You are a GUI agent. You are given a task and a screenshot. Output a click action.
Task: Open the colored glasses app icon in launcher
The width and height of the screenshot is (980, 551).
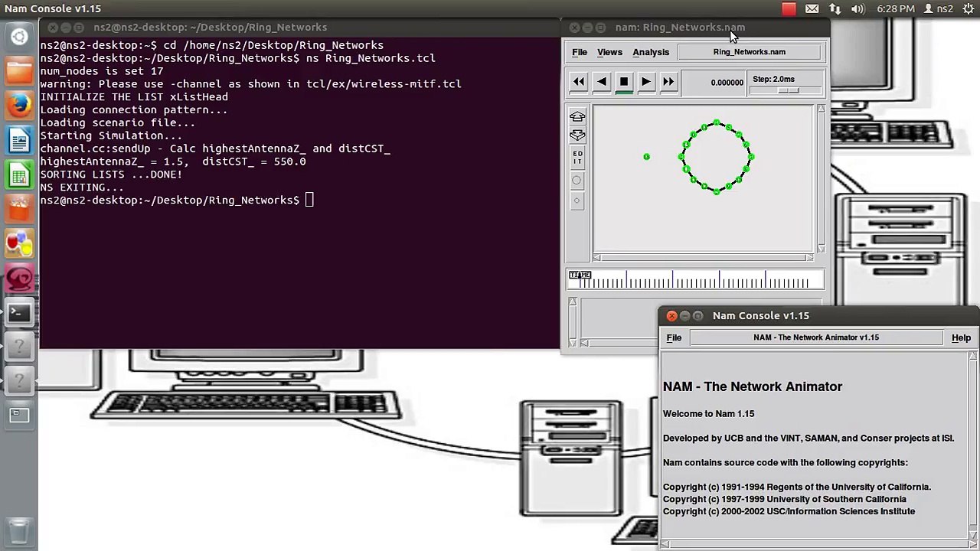(20, 244)
